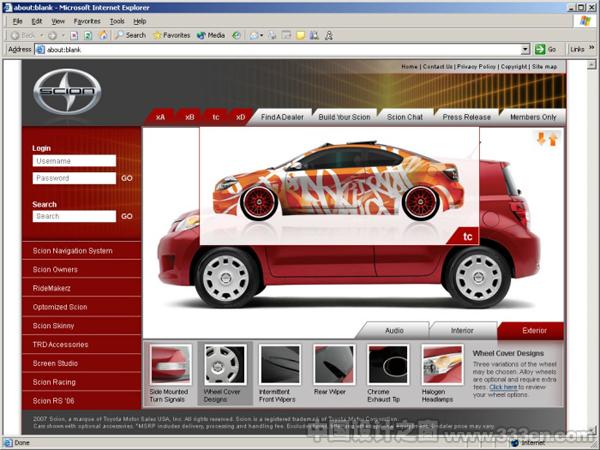Switch to the Interior tab
Viewport: 600px width, 450px height.
coord(462,330)
